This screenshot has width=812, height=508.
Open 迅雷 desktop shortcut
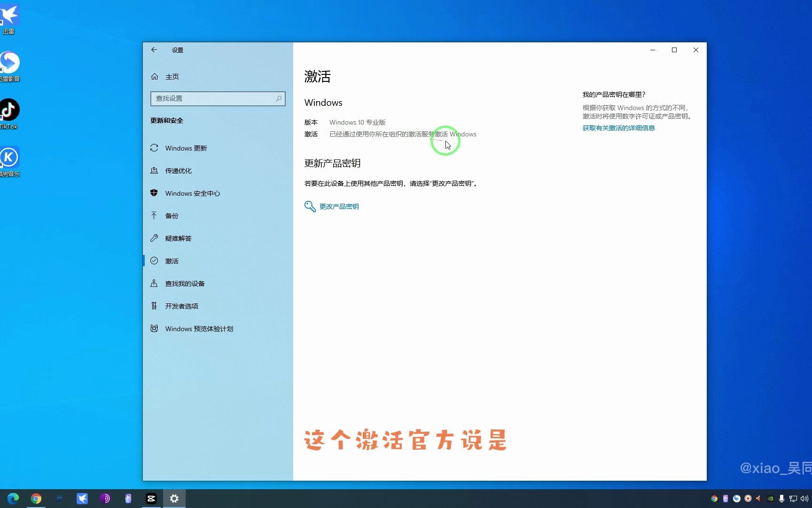click(x=9, y=19)
